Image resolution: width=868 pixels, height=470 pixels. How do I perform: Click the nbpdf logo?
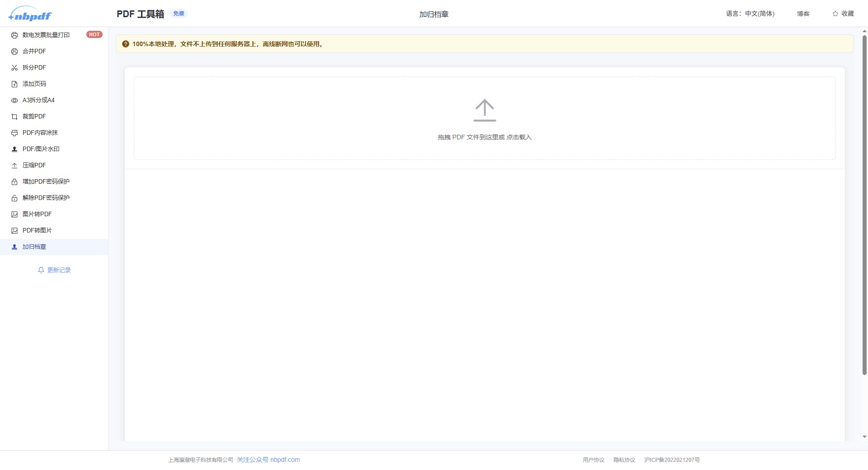[x=30, y=14]
